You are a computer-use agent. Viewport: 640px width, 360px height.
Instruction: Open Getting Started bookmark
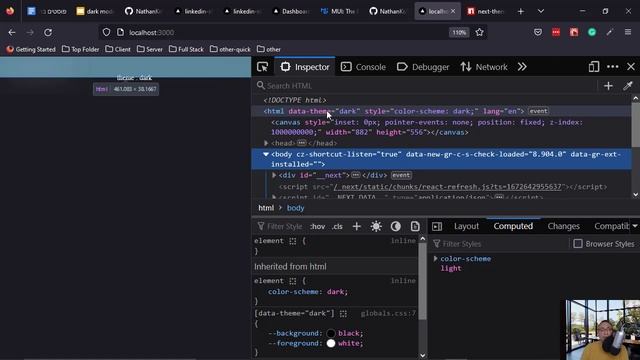[31, 49]
